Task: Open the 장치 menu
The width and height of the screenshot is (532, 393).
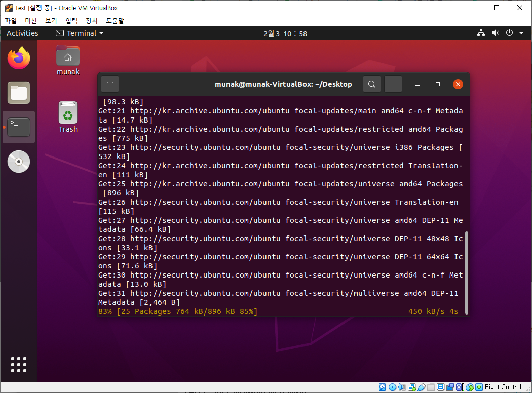Action: click(92, 21)
